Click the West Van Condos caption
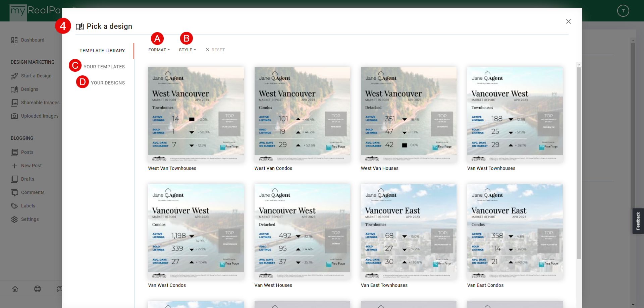The image size is (644, 308). point(273,168)
